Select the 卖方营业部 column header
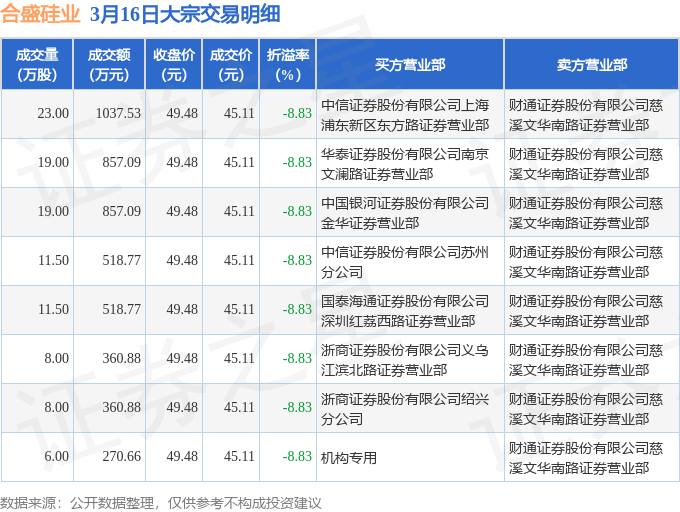Screen dimensions: 680x512 pos(592,65)
